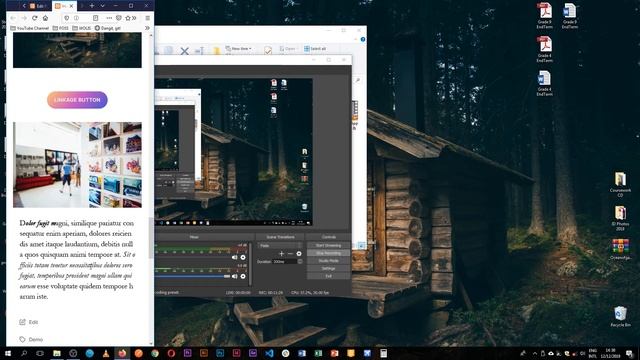Bookmark this page with star icon

(128, 18)
